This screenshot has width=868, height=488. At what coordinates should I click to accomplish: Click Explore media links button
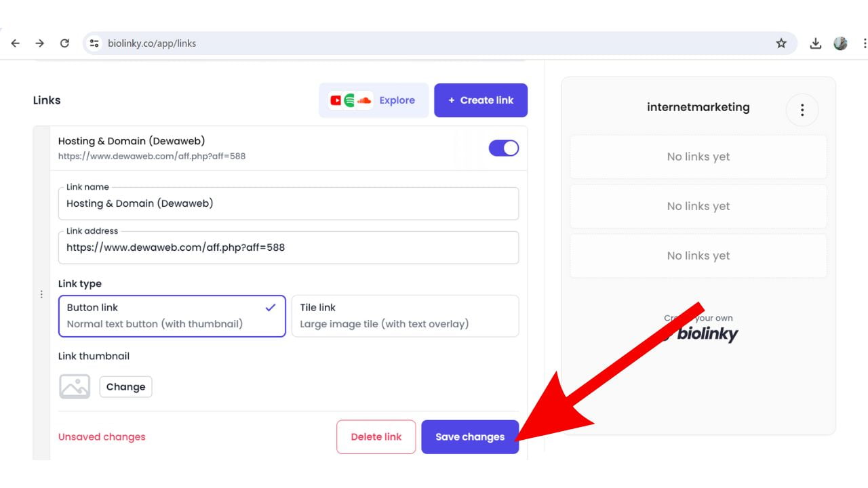(x=373, y=100)
